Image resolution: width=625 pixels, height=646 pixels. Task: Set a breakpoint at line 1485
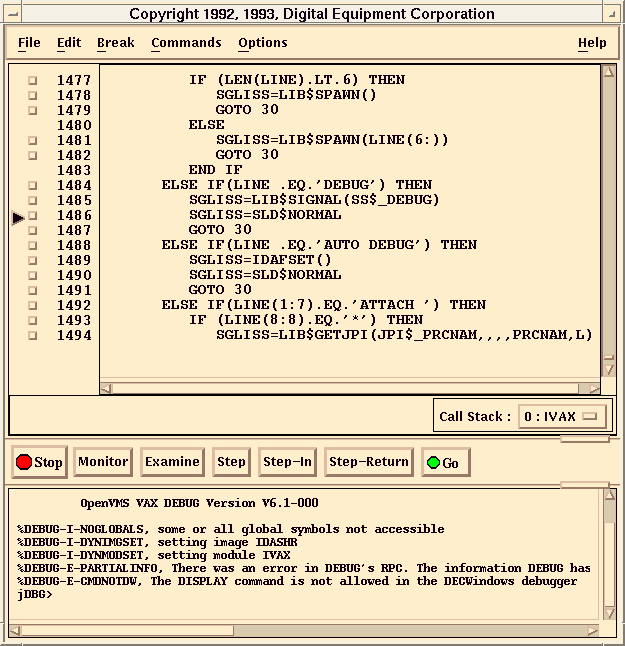click(32, 200)
